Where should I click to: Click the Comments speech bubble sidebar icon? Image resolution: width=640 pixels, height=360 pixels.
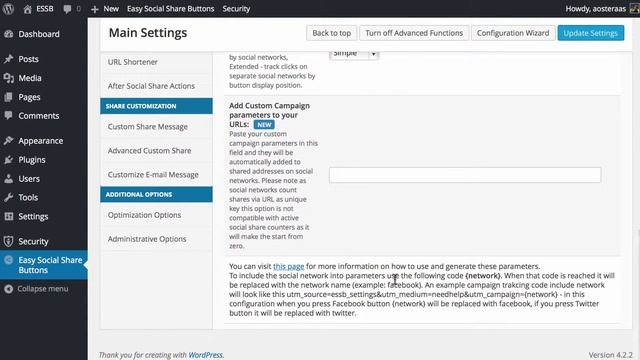[9, 116]
